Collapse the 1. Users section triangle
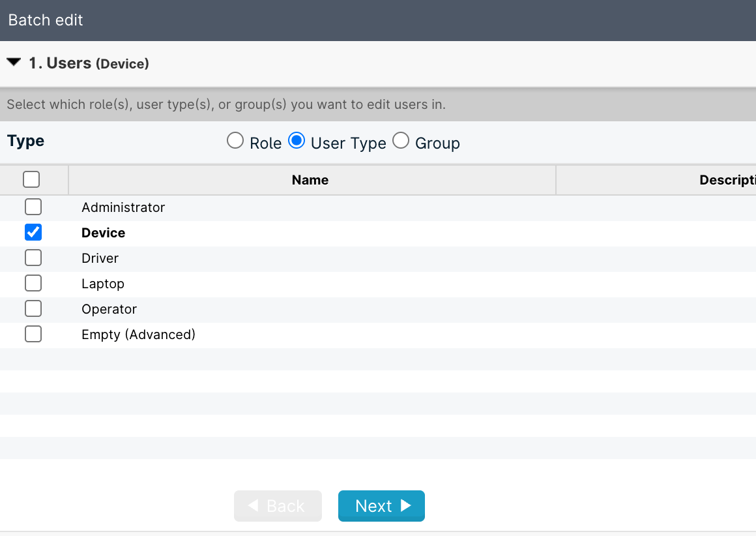Image resolution: width=756 pixels, height=536 pixels. coord(13,63)
